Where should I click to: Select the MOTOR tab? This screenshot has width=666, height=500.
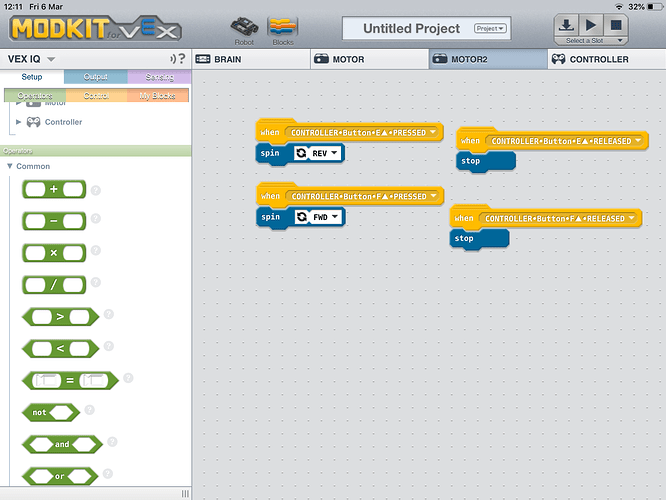[x=370, y=59]
